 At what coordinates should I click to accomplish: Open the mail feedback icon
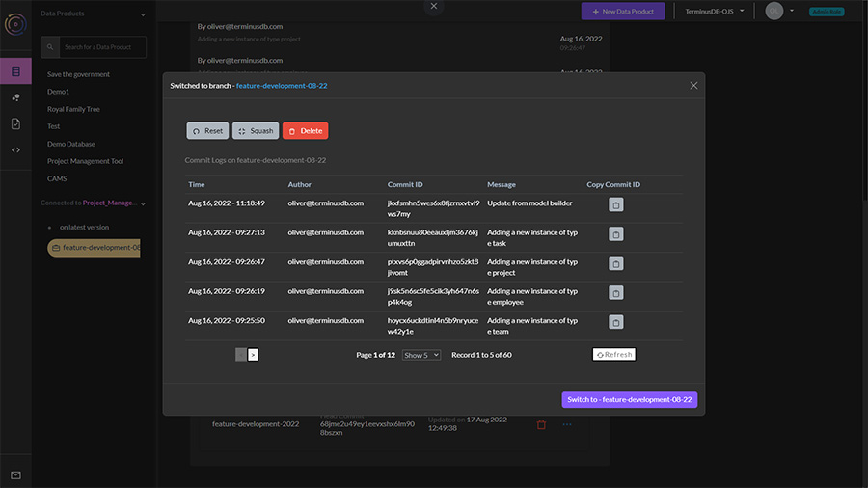(x=15, y=475)
